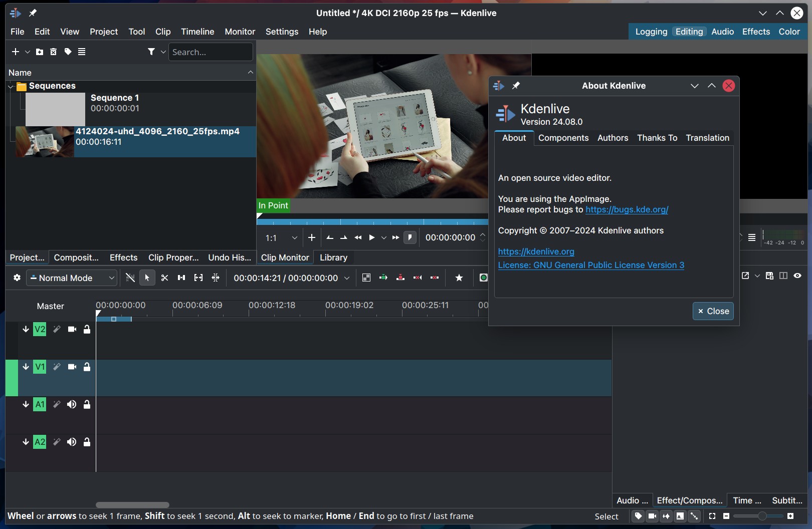
Task: Select the spacer tool in timeline toolbar
Action: click(181, 278)
